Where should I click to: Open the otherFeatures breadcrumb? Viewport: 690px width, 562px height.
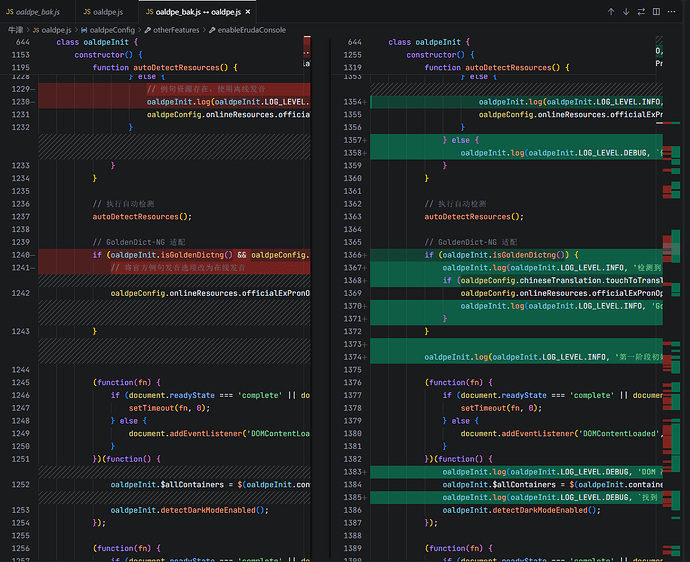[x=172, y=30]
